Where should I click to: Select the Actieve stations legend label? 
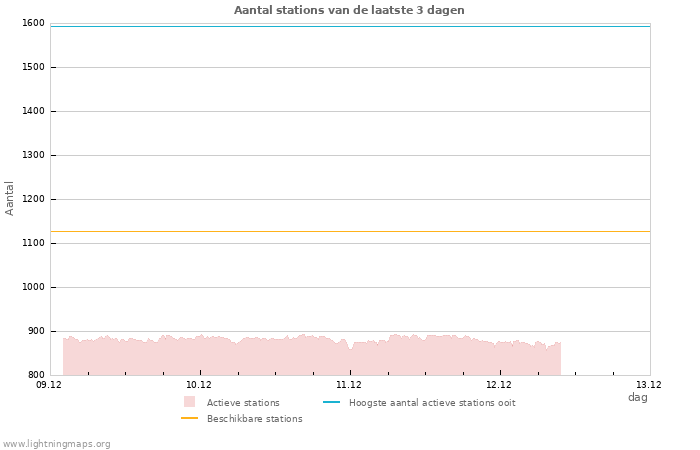point(243,403)
